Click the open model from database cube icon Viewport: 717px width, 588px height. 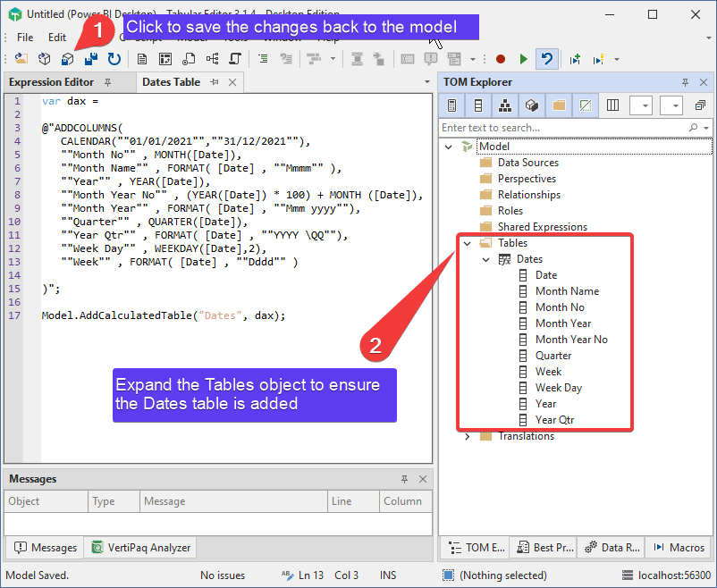tap(45, 58)
